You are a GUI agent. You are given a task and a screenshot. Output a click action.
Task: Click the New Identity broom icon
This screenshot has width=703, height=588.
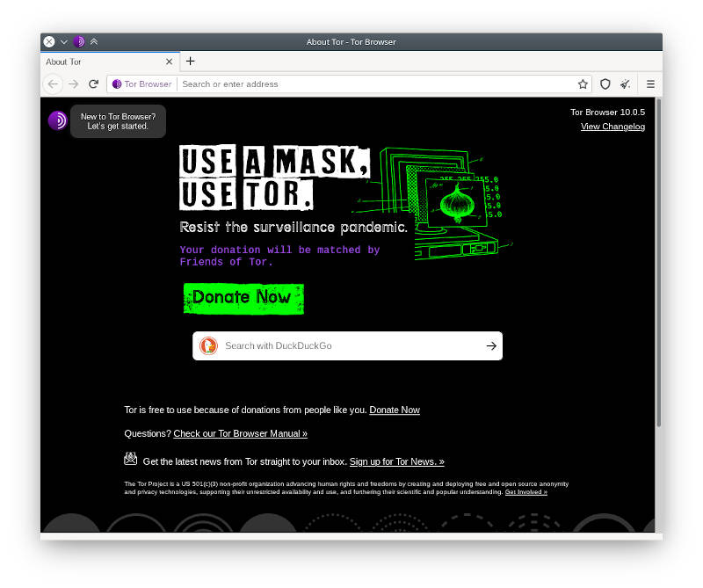pyautogui.click(x=625, y=83)
